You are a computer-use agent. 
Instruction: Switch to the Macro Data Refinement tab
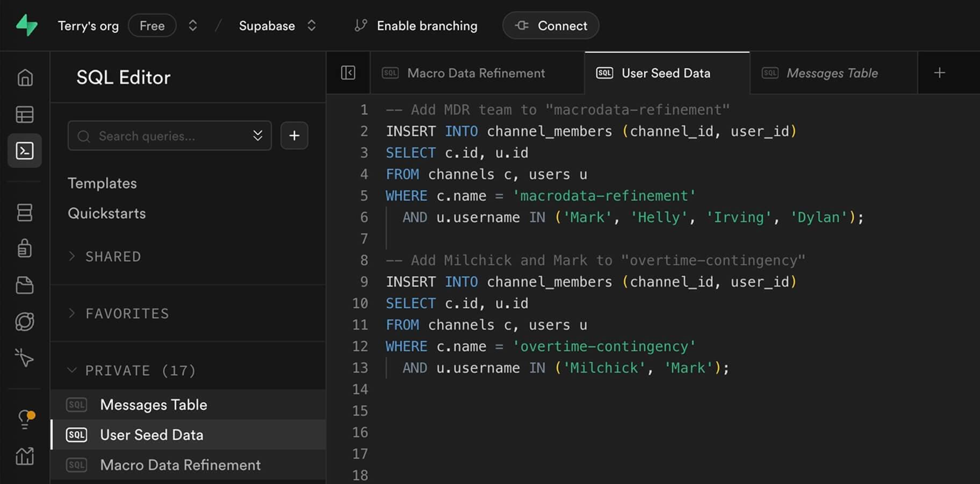pyautogui.click(x=475, y=73)
